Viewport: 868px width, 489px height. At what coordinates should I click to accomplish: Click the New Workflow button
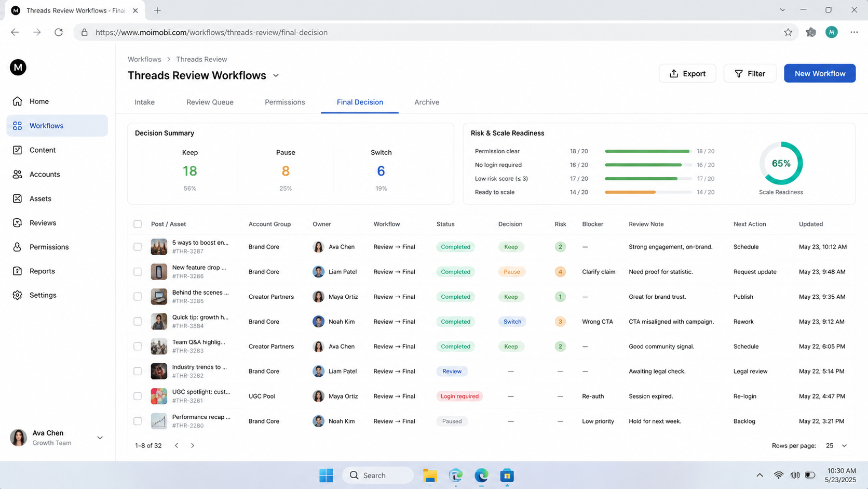tap(820, 73)
